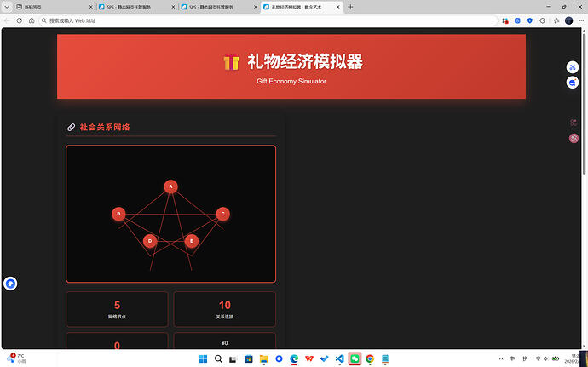Select node B in the relationship network
Screen dimensions: 588x367
pos(118,214)
